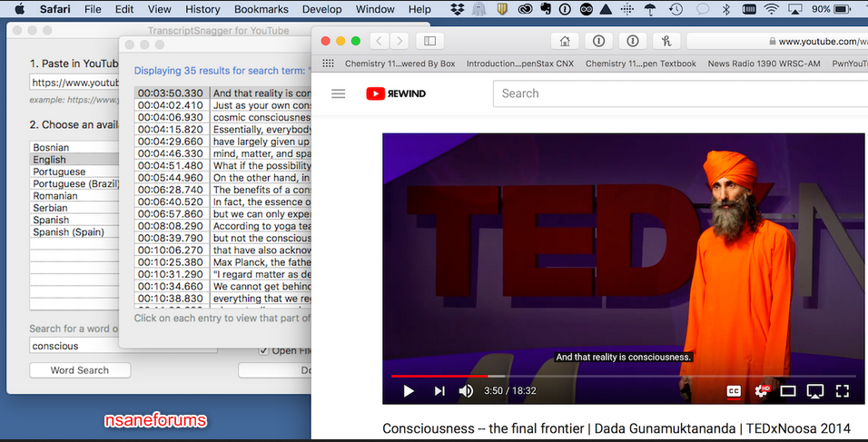
Task: Go forward a page in Safari
Action: point(399,41)
